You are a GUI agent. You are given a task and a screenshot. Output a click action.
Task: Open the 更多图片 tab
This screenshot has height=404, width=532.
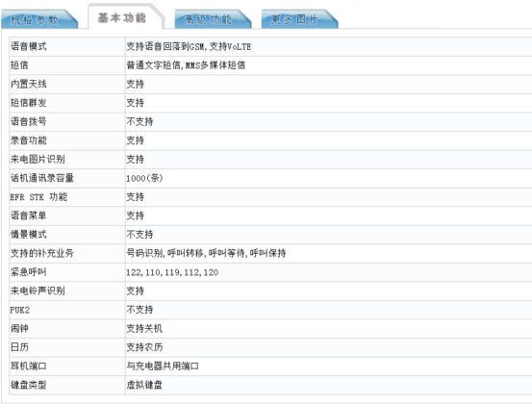294,19
